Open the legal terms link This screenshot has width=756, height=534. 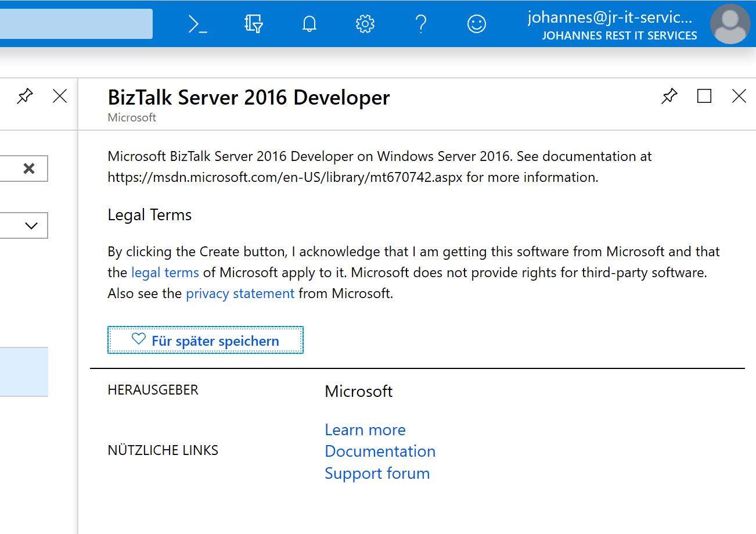pos(165,273)
